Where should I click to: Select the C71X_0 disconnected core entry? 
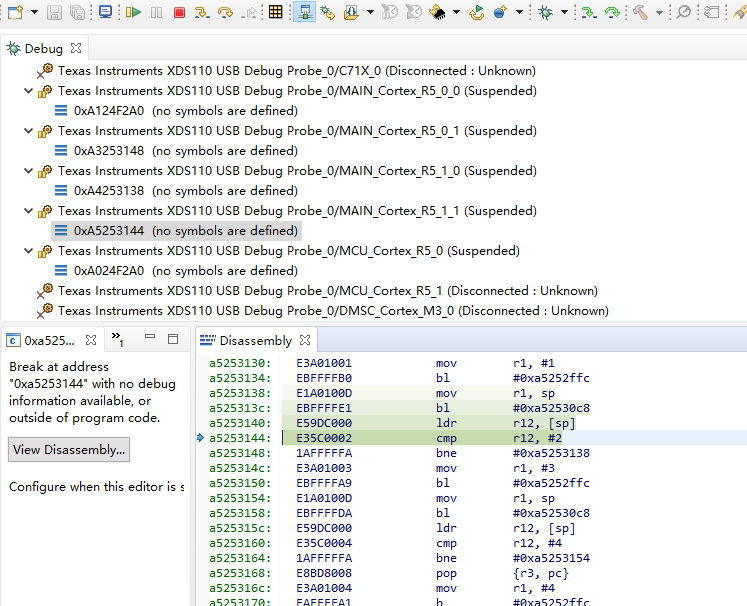click(286, 71)
